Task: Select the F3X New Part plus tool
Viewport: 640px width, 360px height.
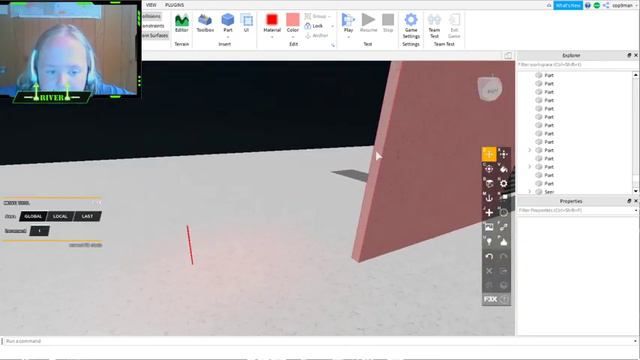Action: (x=489, y=213)
